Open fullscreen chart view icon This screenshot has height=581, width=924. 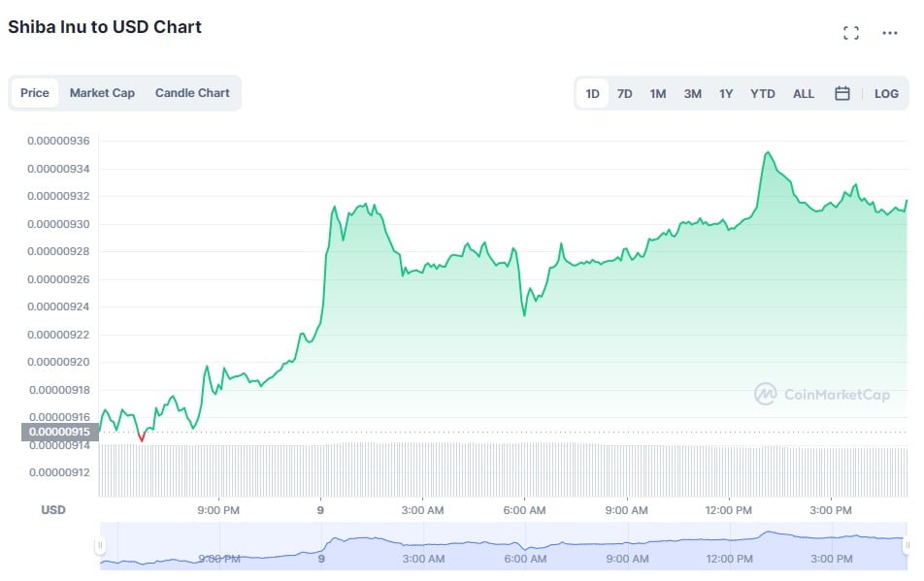pos(850,33)
